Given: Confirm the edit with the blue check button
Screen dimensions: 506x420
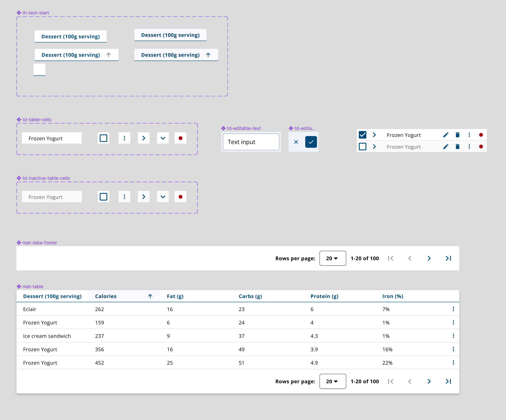Looking at the screenshot, I should pos(311,142).
